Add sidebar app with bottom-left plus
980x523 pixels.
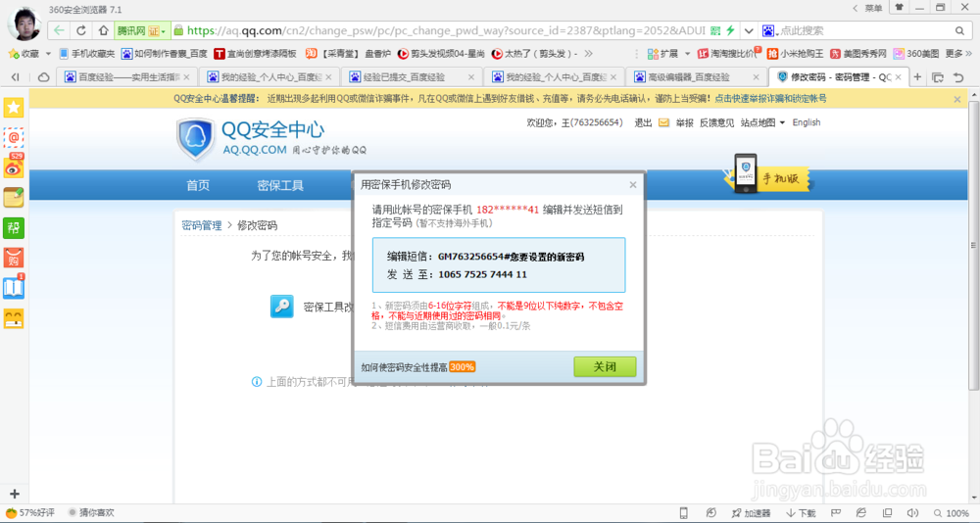click(15, 494)
